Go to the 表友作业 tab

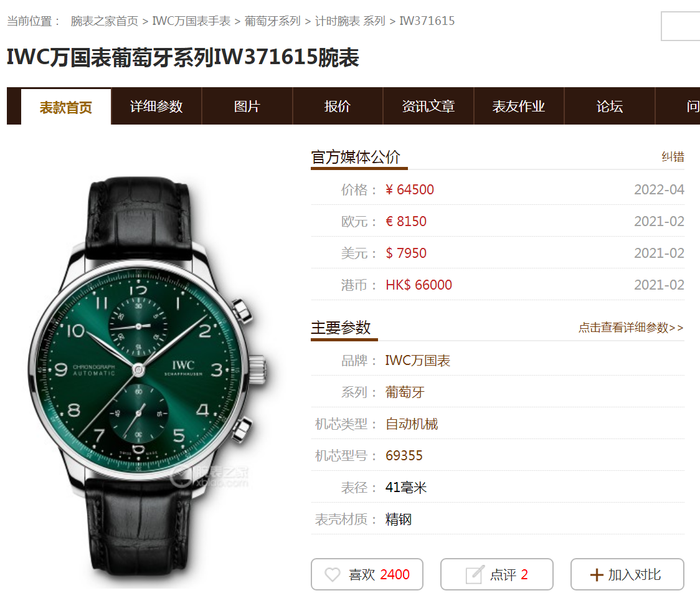(x=519, y=107)
